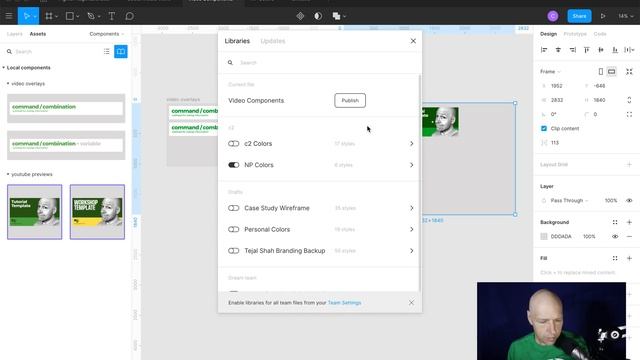Click Independent corners icon
The height and width of the screenshot is (360, 640).
[x=629, y=114]
